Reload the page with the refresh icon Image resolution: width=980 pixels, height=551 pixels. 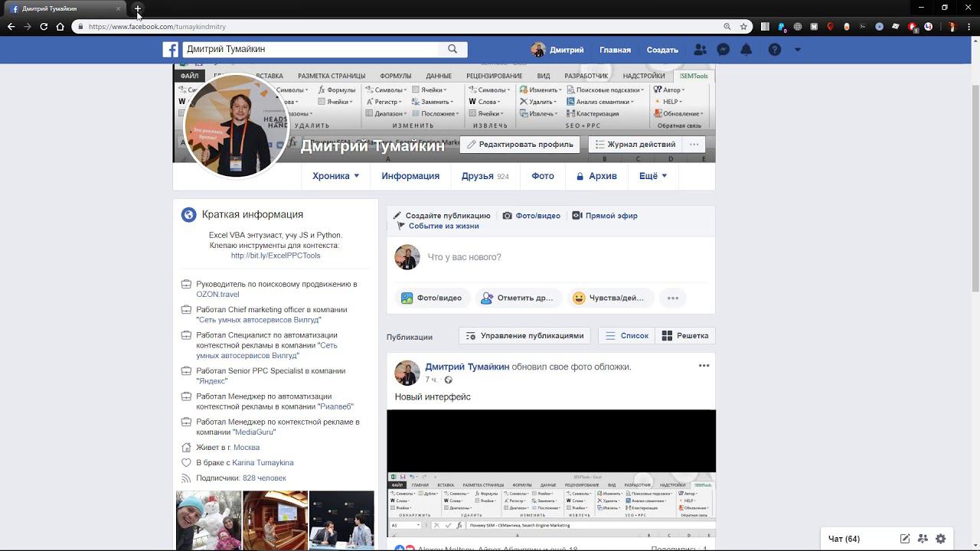coord(44,27)
